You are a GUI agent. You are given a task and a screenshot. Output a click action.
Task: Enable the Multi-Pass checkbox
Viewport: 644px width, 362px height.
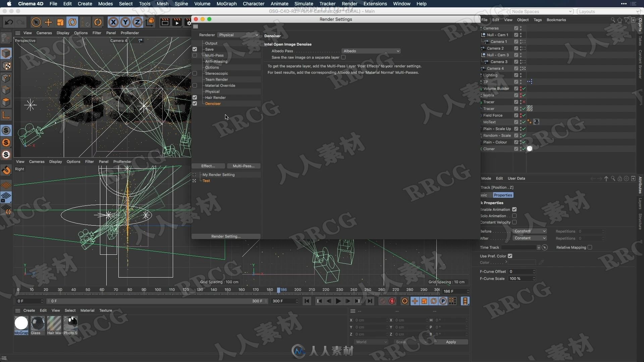point(195,55)
